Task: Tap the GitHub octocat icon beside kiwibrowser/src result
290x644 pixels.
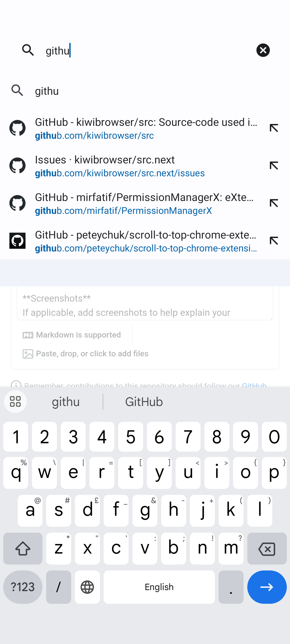Action: (17, 128)
